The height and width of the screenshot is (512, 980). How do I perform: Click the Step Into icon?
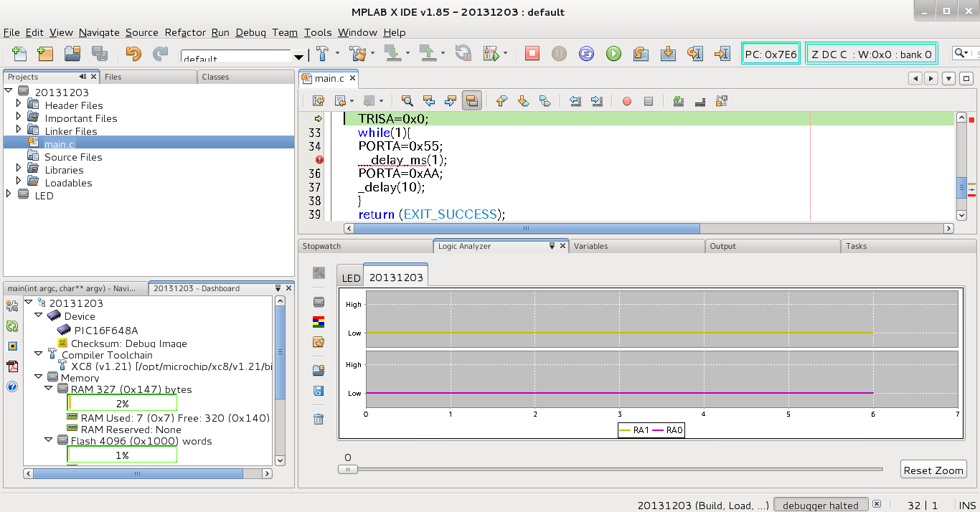(668, 54)
